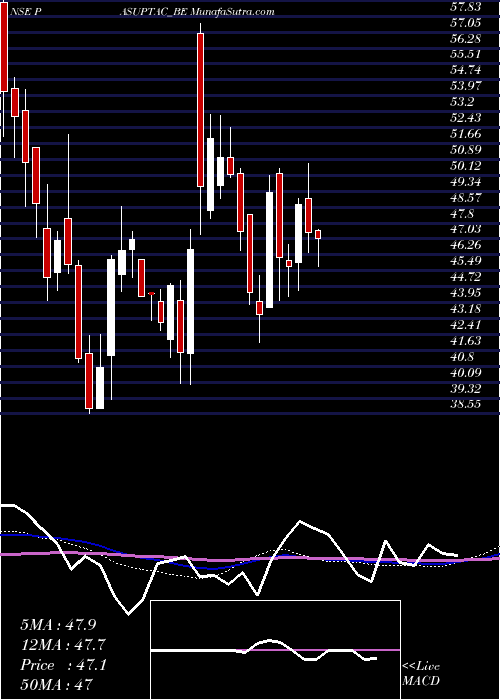Click the 50MA : 47 readout

pyautogui.click(x=56, y=685)
